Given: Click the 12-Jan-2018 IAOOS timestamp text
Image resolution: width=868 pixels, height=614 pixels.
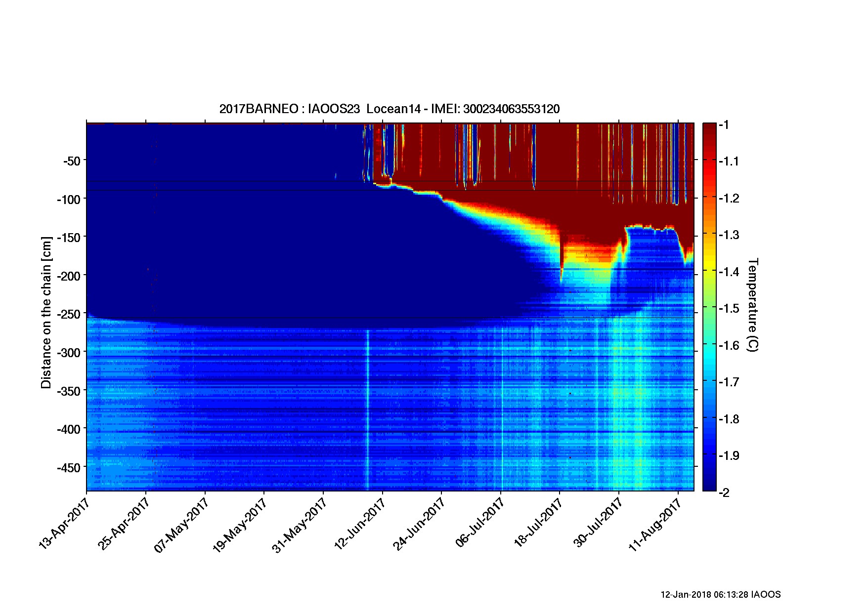Looking at the screenshot, I should [720, 595].
